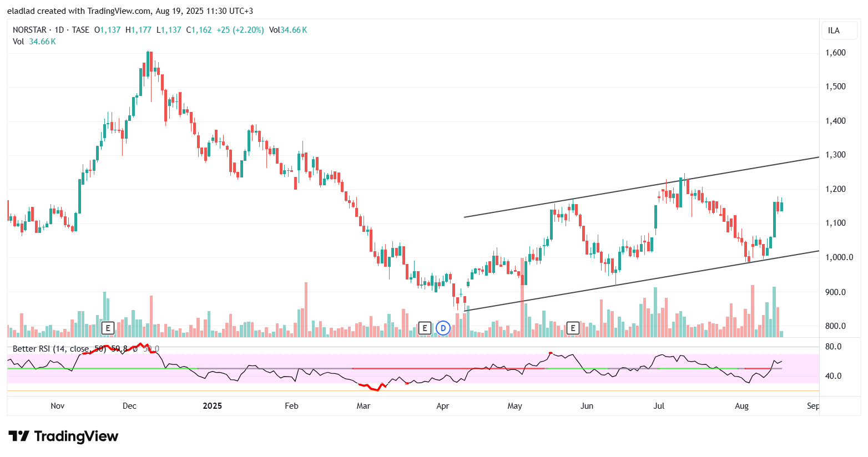Click the 80.0 RSI axis label
The height and width of the screenshot is (457, 868).
click(x=834, y=347)
